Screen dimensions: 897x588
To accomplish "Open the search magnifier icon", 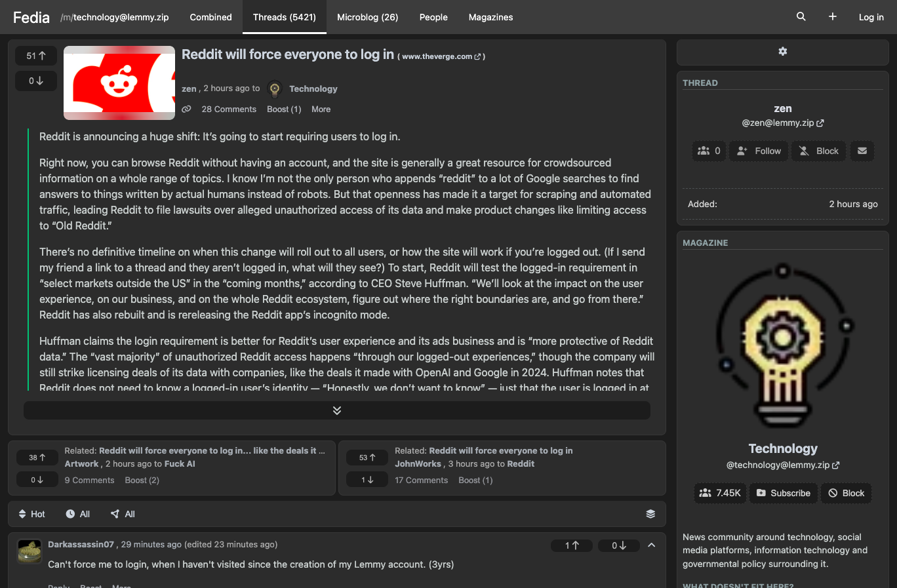I will pos(801,17).
